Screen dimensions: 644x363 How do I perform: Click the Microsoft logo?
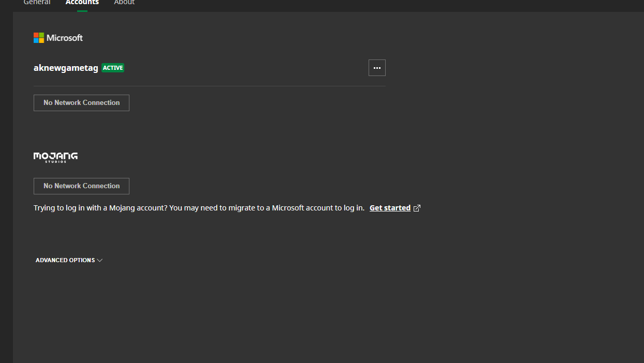pos(58,38)
